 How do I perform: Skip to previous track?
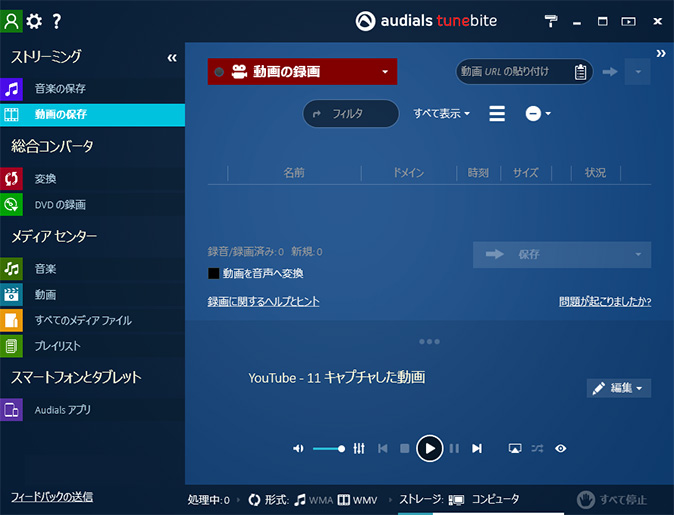(383, 449)
